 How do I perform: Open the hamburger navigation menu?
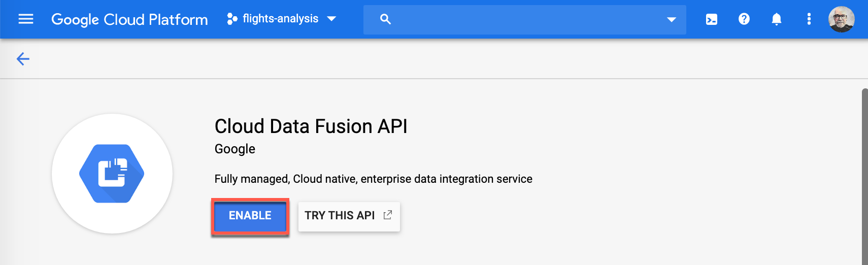[25, 19]
